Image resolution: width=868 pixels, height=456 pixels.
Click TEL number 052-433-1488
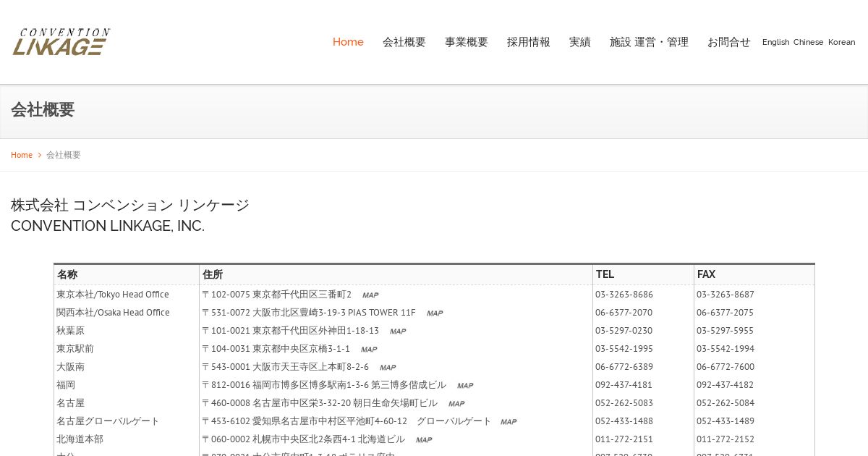[x=624, y=421]
